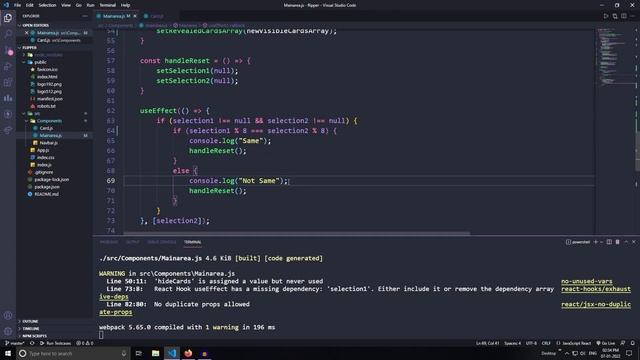Close the terminal panel
This screenshot has width=640, height=360.
coord(634,242)
